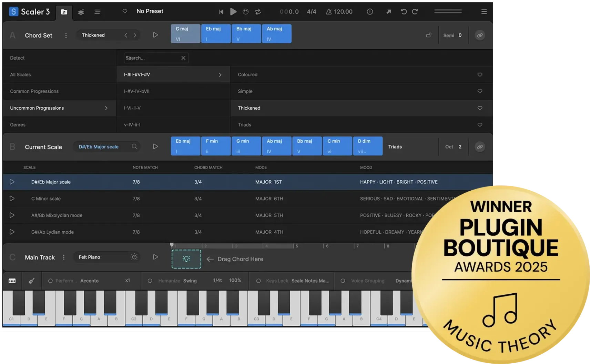Click the pin arrow icon in header
590x364 pixels.
coord(389,12)
